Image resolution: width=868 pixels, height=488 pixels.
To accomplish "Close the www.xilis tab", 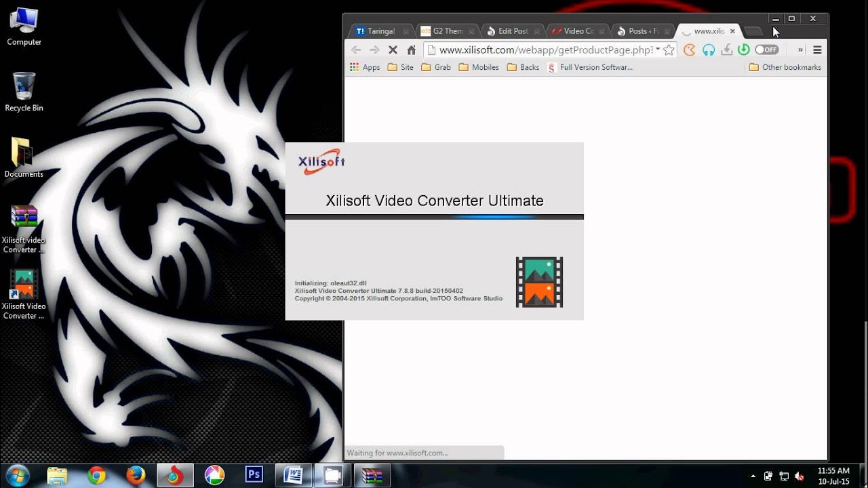I will 732,31.
